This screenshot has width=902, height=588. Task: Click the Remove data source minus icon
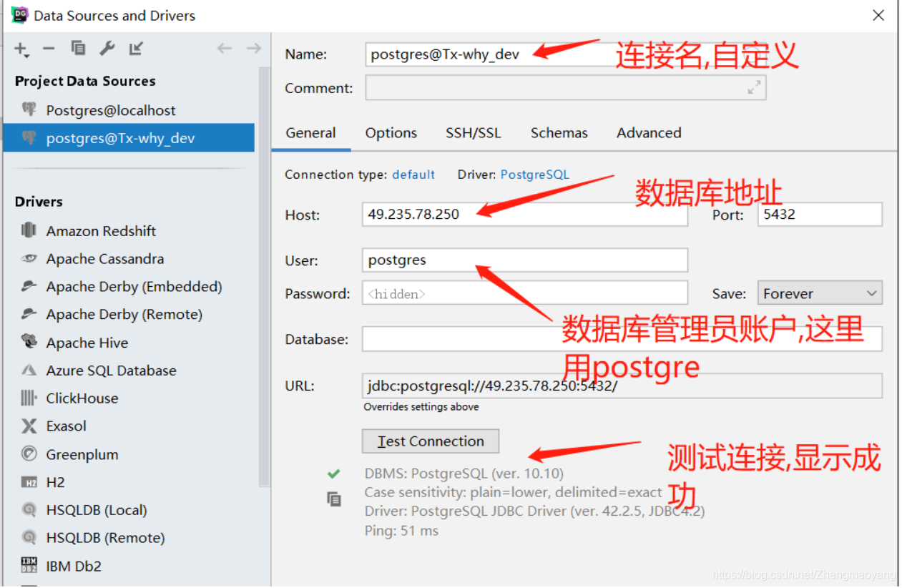point(49,49)
